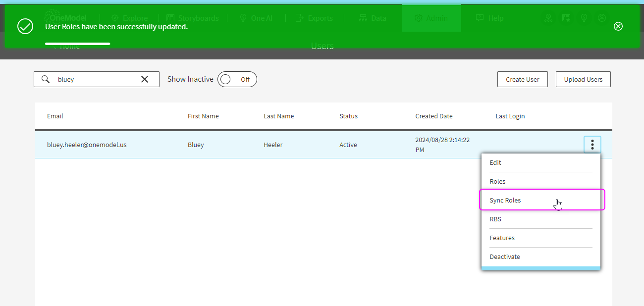Click the 2024/08/28 created date cell
This screenshot has width=644, height=306.
(442, 145)
